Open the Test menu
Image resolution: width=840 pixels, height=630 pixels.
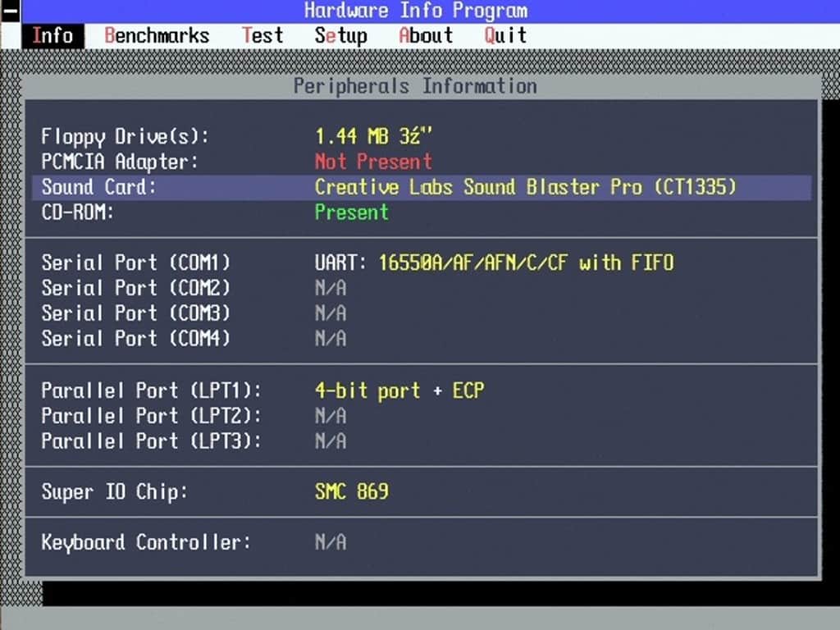point(262,36)
